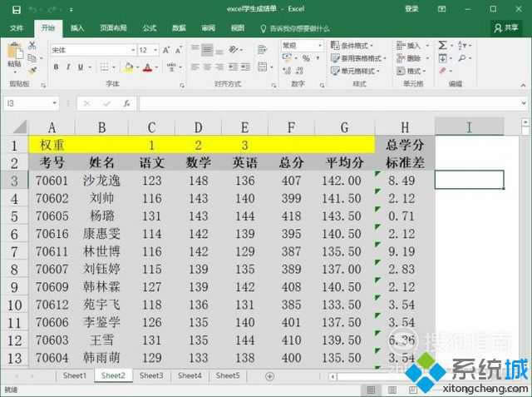Open Conditional Formatting menu
This screenshot has width=532, height=397.
[x=352, y=45]
